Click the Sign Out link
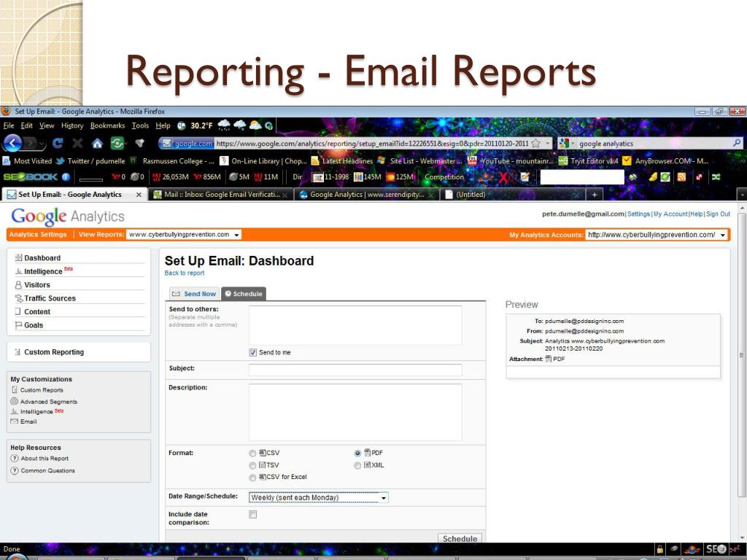The image size is (747, 560). pos(718,214)
